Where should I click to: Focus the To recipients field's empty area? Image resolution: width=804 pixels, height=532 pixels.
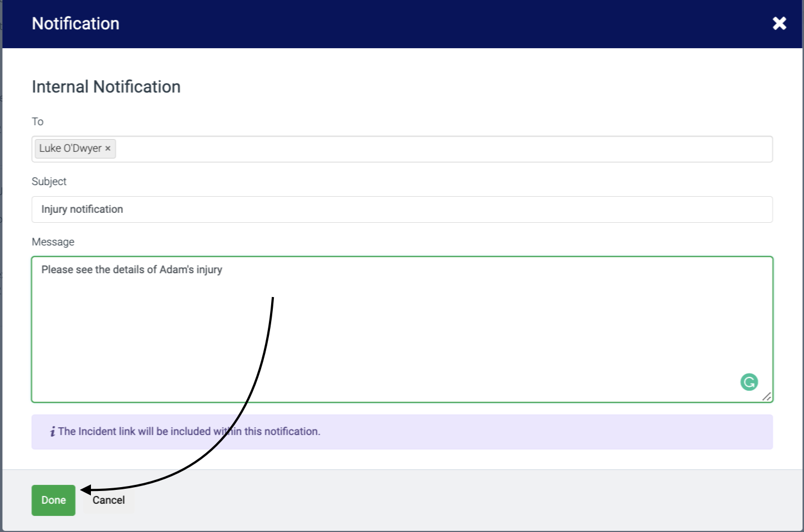click(444, 149)
